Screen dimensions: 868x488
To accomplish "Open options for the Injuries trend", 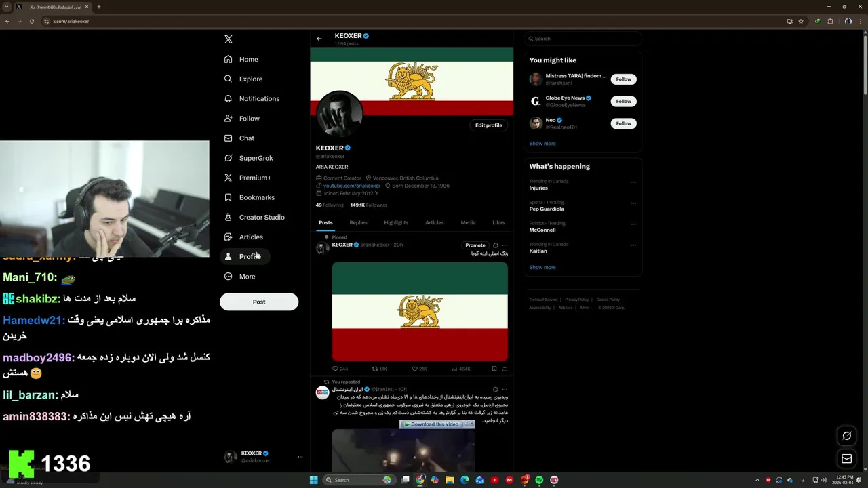I will [633, 182].
